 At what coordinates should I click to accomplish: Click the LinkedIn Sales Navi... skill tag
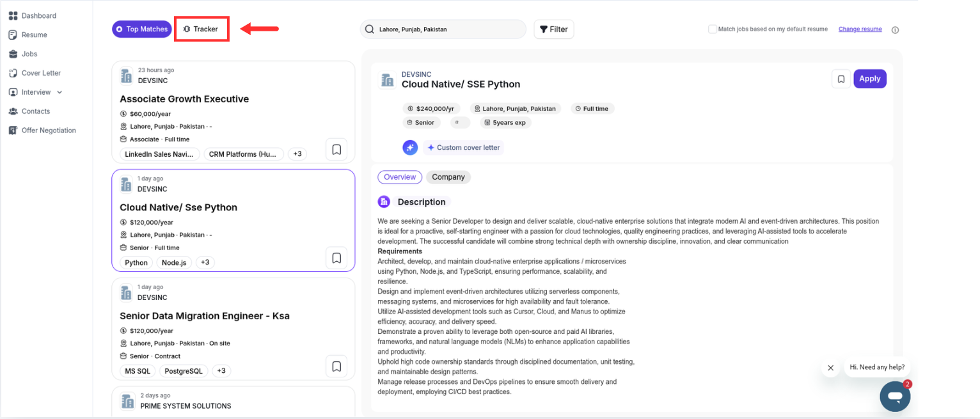(159, 154)
